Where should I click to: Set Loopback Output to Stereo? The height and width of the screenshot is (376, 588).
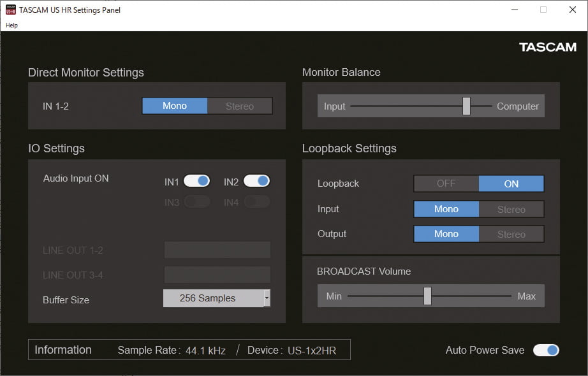511,234
